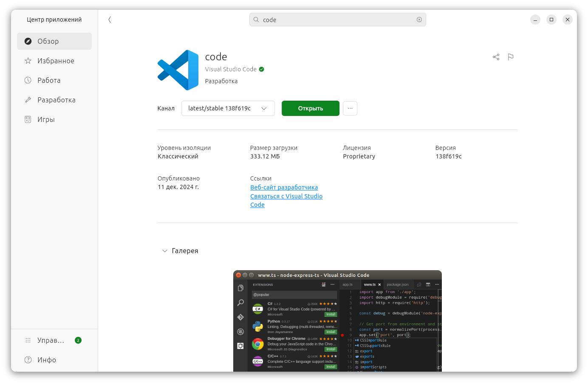Viewport: 588px width, 384px height.
Task: Open the Веб-сайт разработчика link
Action: pyautogui.click(x=284, y=187)
